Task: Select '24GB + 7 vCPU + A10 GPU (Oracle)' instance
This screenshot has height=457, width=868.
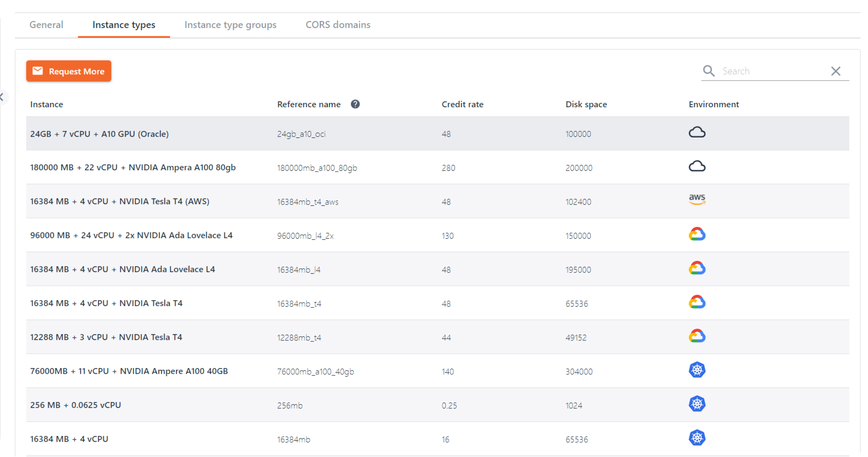Action: tap(99, 134)
